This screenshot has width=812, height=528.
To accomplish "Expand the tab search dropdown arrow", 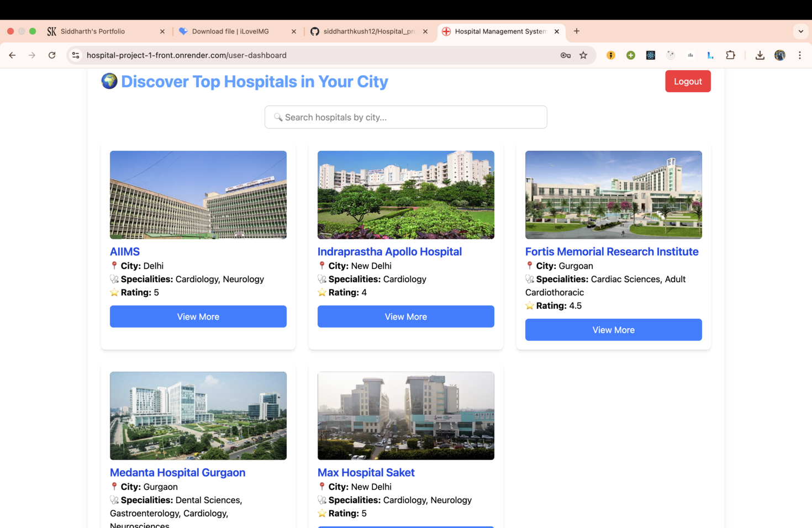I will tap(801, 31).
